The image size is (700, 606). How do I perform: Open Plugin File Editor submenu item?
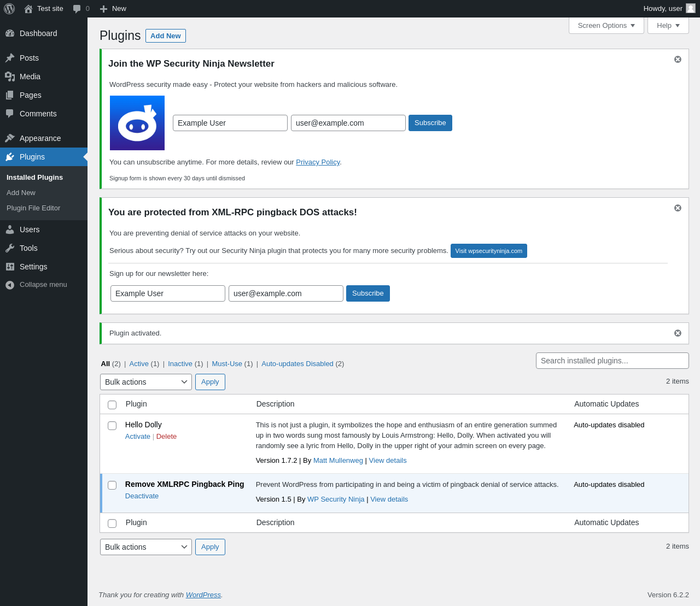click(x=33, y=208)
